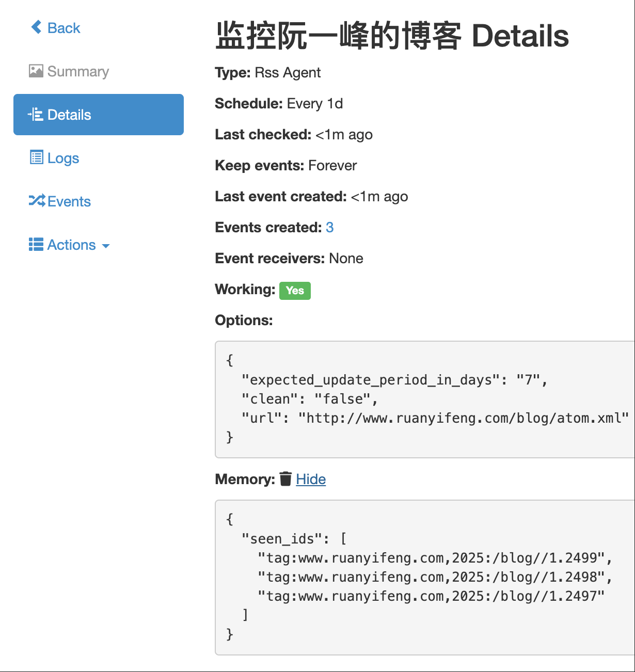The height and width of the screenshot is (672, 635).
Task: Click the trash icon next to Memory
Action: coord(285,479)
